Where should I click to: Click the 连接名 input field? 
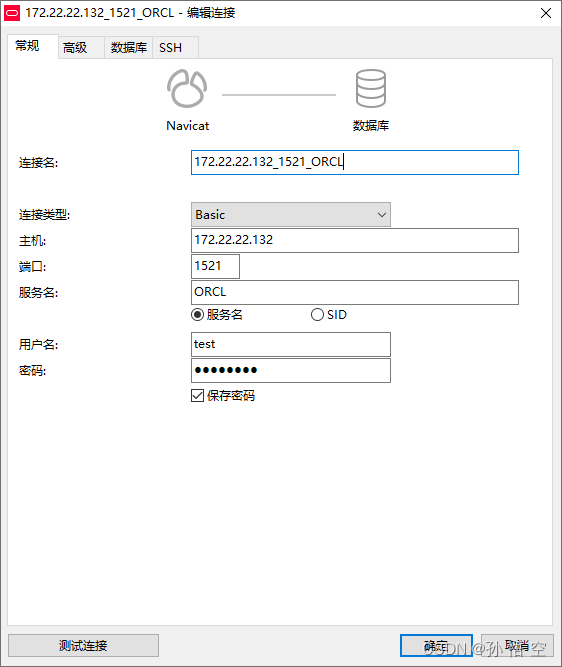pos(355,162)
